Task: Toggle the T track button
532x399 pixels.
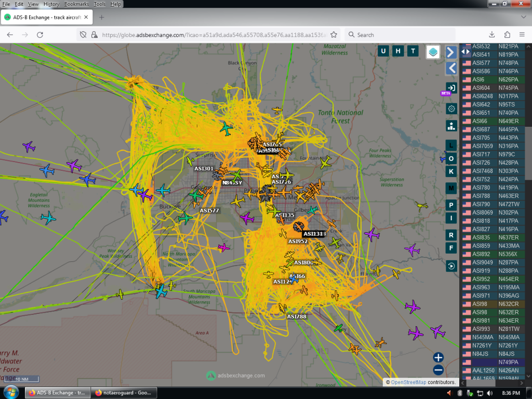Action: pyautogui.click(x=413, y=51)
